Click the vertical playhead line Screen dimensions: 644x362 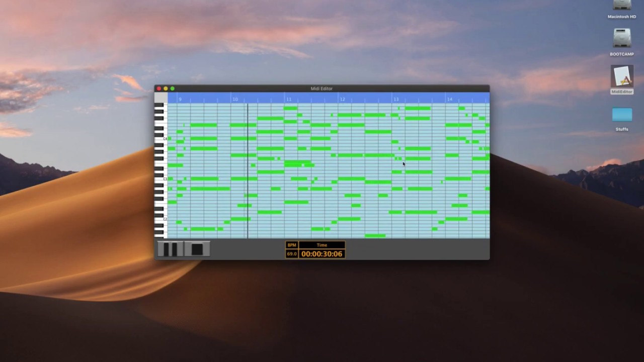[x=248, y=171]
